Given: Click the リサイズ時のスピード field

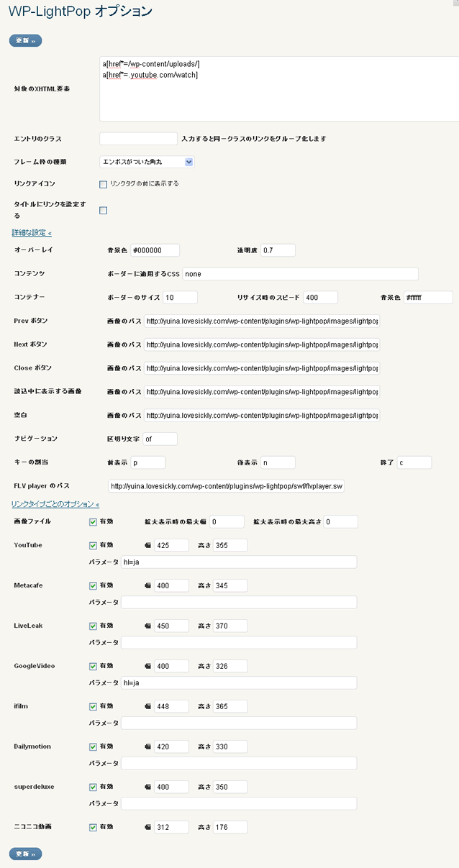Looking at the screenshot, I should click(x=320, y=298).
